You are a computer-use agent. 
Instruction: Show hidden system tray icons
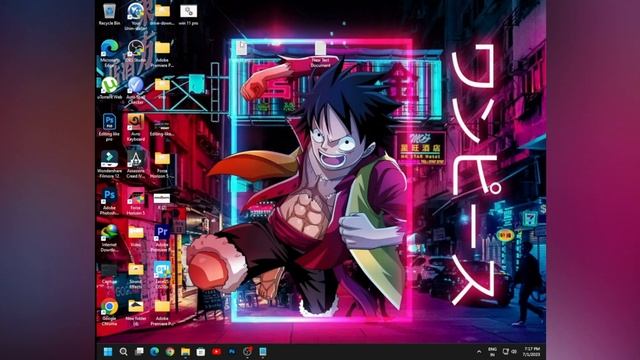tap(479, 351)
